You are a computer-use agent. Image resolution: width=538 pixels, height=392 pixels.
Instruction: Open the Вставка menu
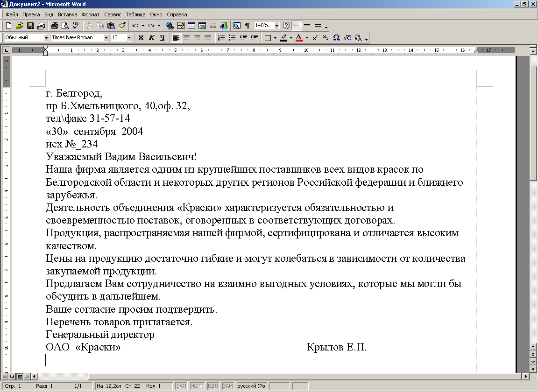click(x=67, y=14)
